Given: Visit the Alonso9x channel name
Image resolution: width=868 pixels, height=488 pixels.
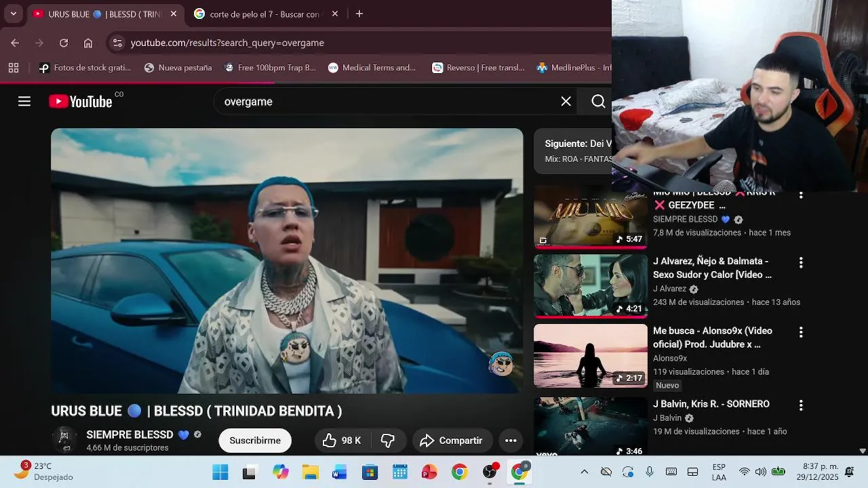Looking at the screenshot, I should tap(670, 358).
